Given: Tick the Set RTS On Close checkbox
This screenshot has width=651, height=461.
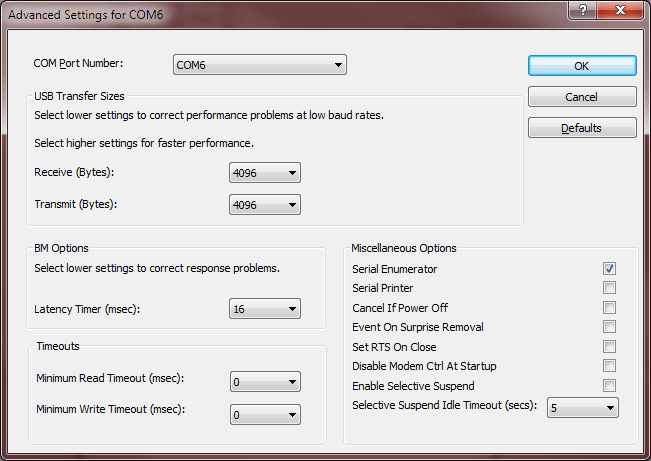Looking at the screenshot, I should point(609,347).
